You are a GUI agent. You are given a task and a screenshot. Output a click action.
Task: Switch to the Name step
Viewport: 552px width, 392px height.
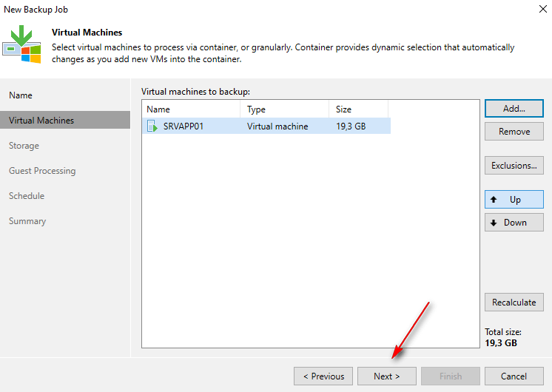(x=21, y=95)
